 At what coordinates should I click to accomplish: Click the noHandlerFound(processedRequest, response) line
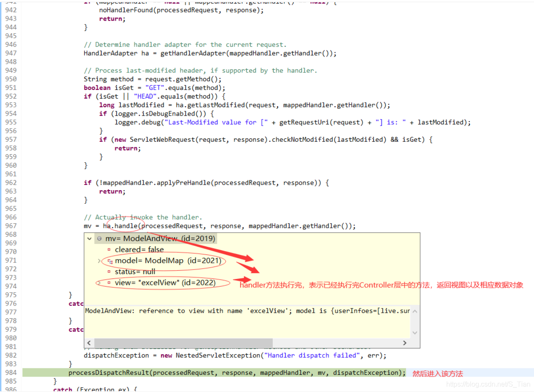pos(182,10)
